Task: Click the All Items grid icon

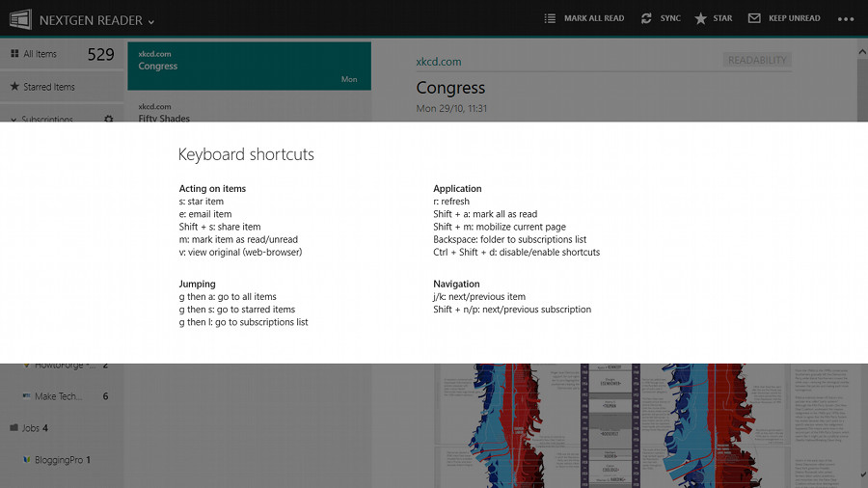Action: point(14,54)
